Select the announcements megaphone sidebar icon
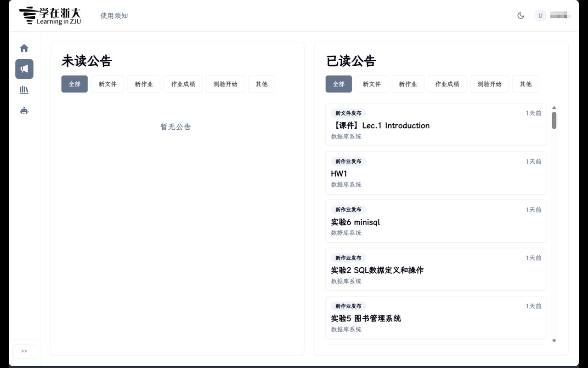This screenshot has height=368, width=588. pyautogui.click(x=24, y=69)
